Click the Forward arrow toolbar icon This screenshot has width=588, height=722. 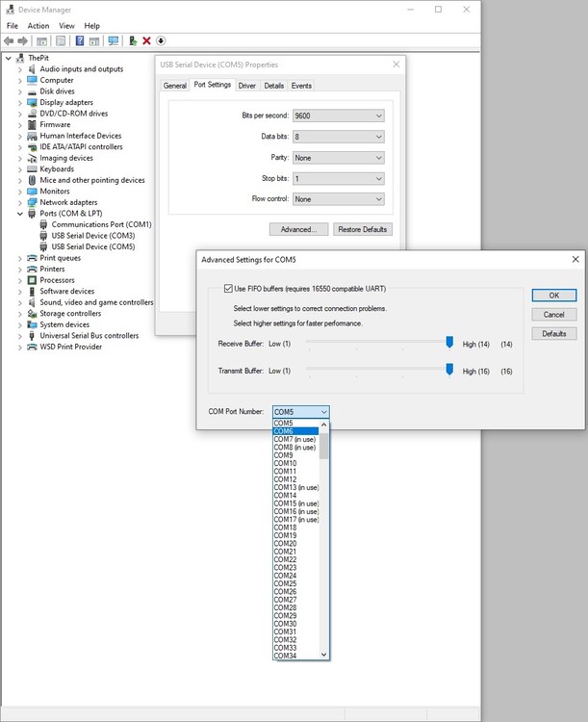click(x=22, y=41)
